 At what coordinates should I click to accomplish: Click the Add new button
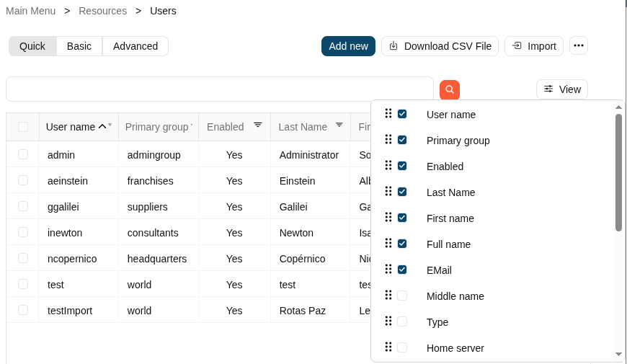348,46
